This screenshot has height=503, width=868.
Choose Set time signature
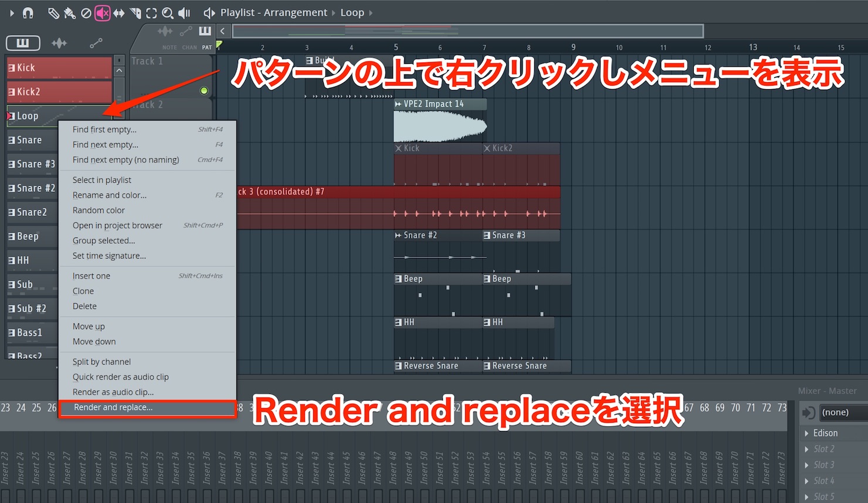coord(147,256)
